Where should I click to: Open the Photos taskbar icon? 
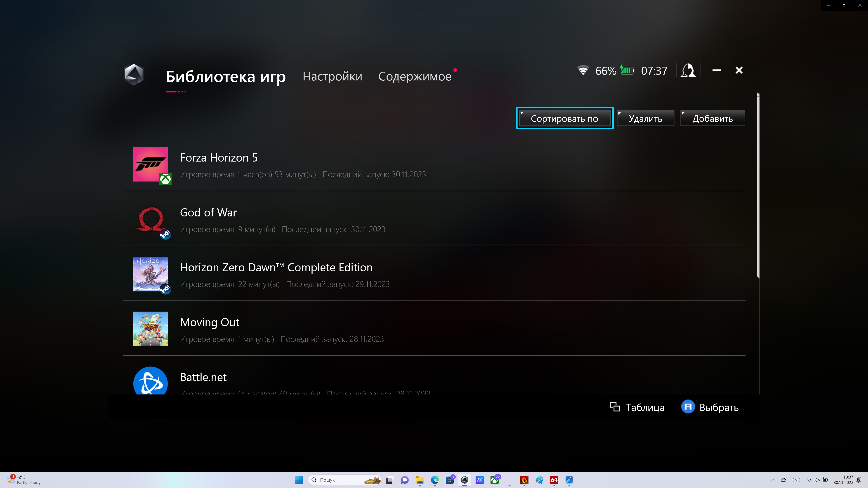coord(569,480)
